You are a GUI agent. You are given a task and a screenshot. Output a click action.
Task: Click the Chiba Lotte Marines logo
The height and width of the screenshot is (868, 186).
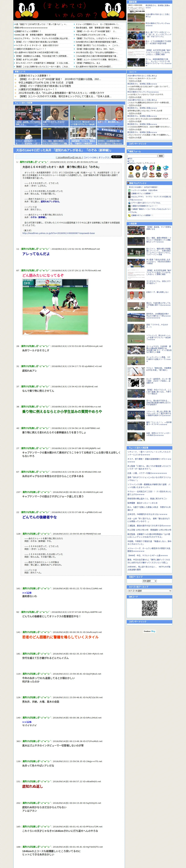point(145,175)
